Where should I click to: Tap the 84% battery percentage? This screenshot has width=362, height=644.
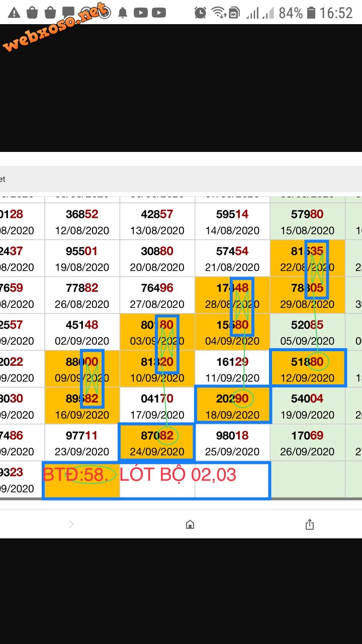291,13
